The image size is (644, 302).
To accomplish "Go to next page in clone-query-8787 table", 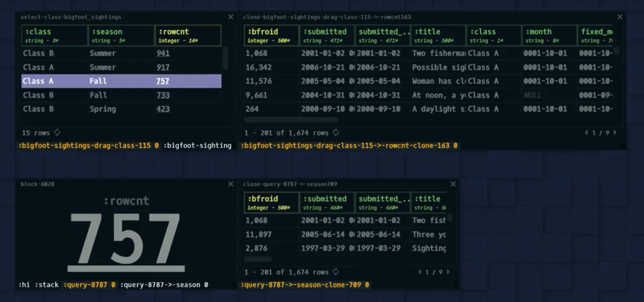I will tap(448, 272).
